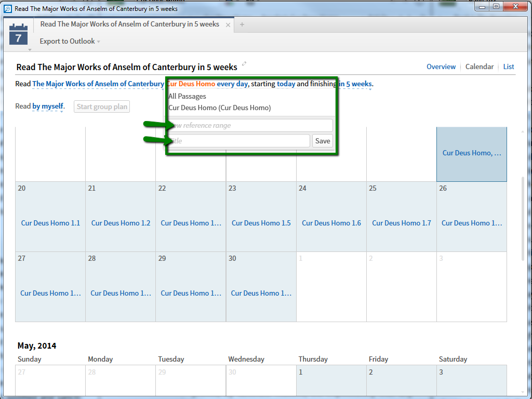Switch to the Overview view
The image size is (532, 399).
pyautogui.click(x=441, y=66)
